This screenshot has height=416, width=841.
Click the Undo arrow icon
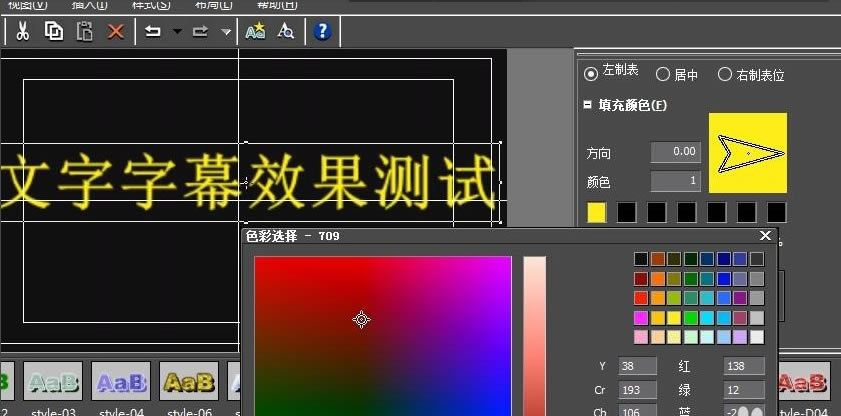click(x=153, y=31)
